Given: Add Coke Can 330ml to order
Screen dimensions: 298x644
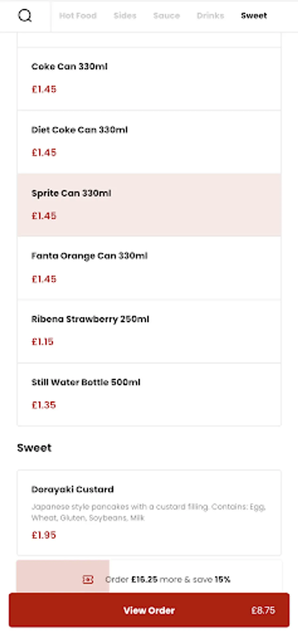Looking at the screenshot, I should point(149,79).
